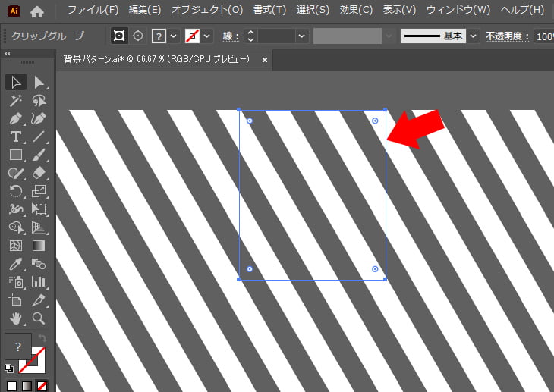Image resolution: width=554 pixels, height=392 pixels.
Task: Select the Direct Selection tool
Action: (39, 82)
